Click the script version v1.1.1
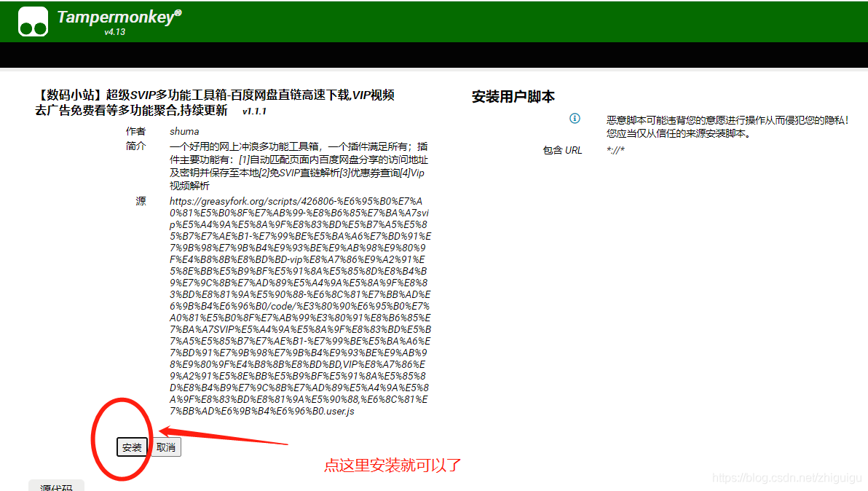Viewport: 868px width, 491px height. point(254,111)
